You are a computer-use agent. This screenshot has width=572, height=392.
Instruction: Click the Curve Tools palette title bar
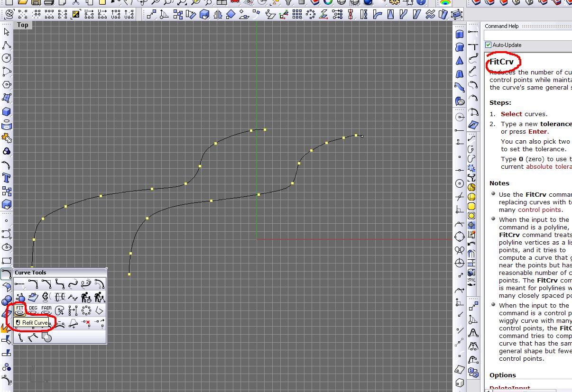pyautogui.click(x=60, y=273)
